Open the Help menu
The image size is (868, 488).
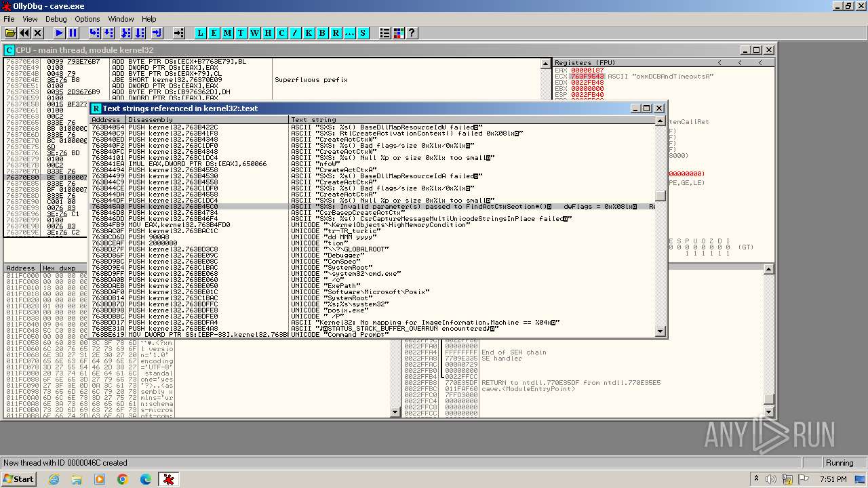(149, 19)
